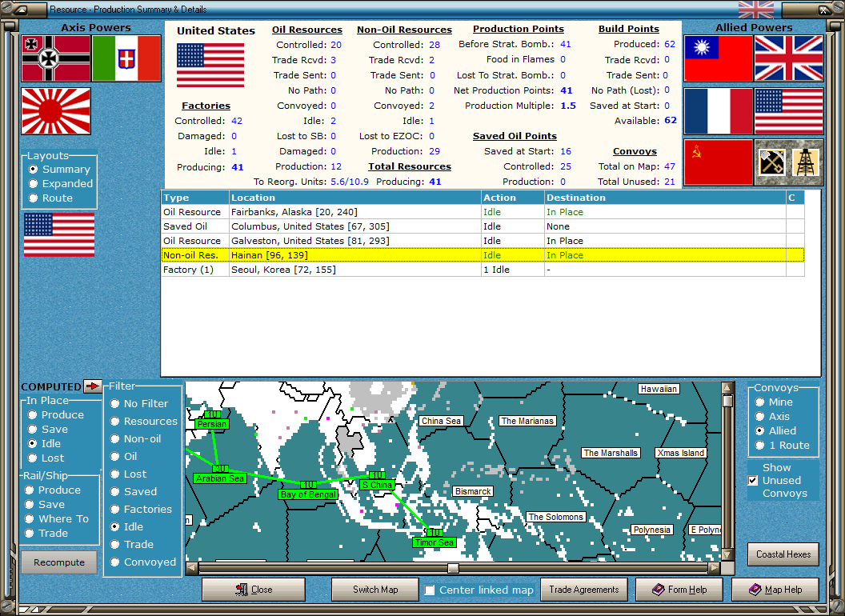Select the Expanded layout option

[x=61, y=184]
